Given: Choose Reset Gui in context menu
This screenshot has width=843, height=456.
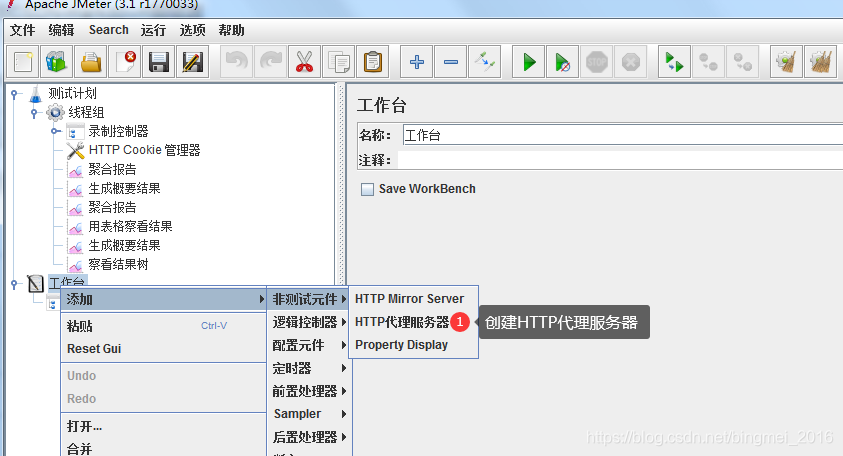Looking at the screenshot, I should (x=164, y=348).
